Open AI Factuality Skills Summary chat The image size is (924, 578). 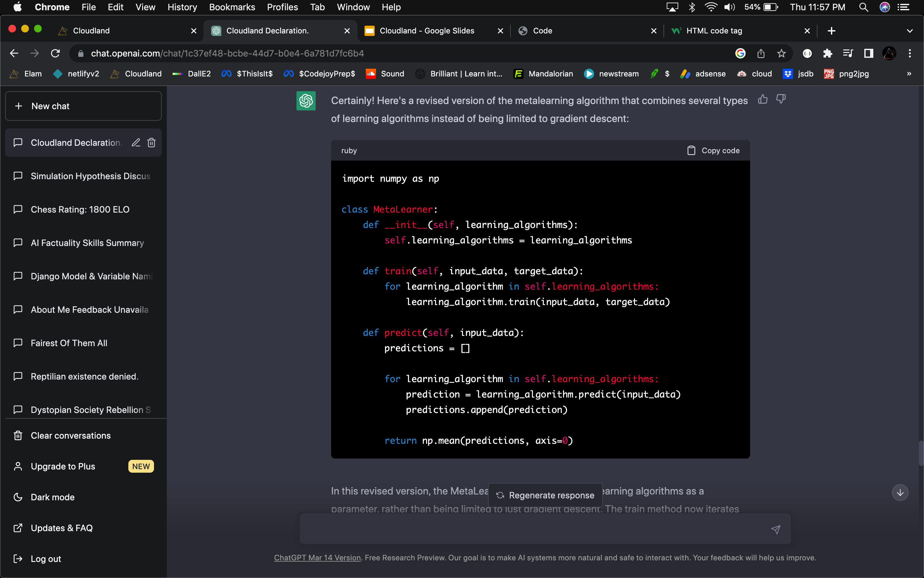pos(83,243)
